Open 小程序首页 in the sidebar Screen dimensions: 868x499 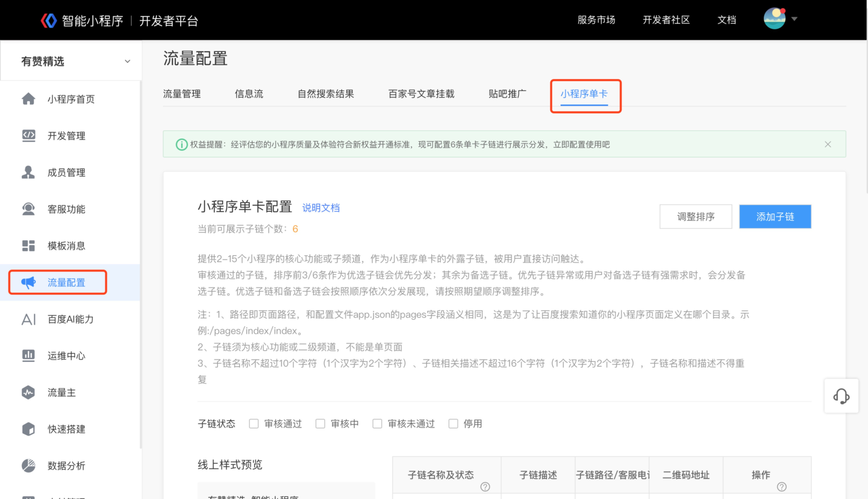pos(71,99)
